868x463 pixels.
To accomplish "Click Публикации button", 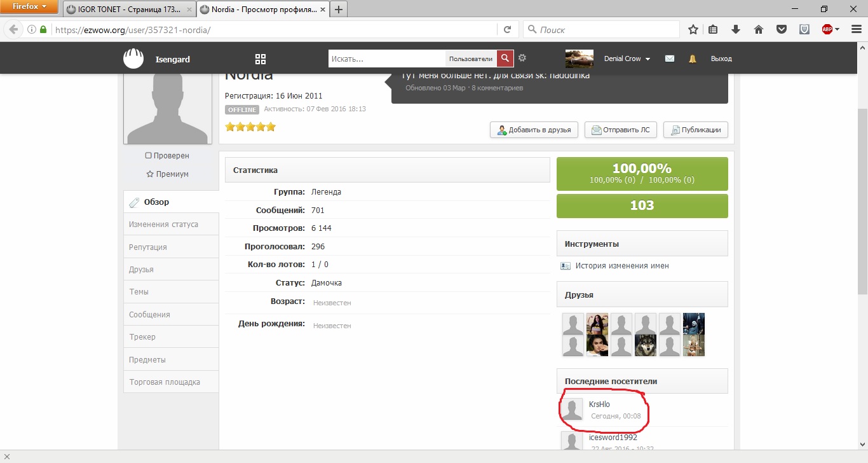I will tap(696, 130).
